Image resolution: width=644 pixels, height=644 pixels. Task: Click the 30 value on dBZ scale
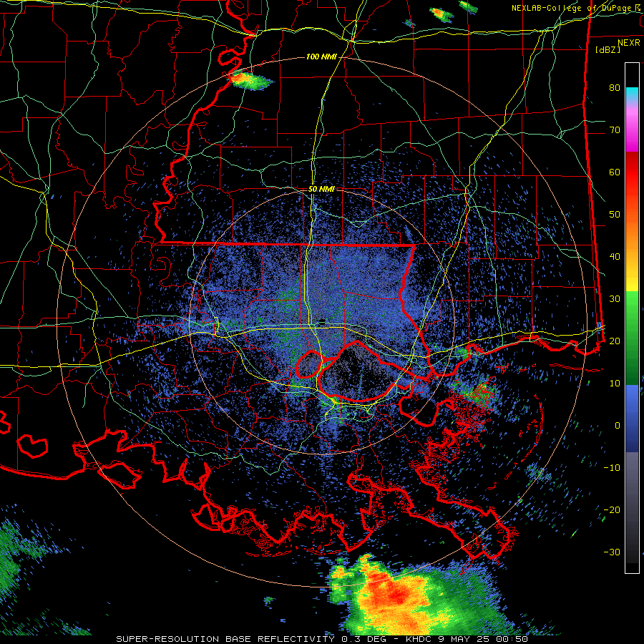coord(615,299)
